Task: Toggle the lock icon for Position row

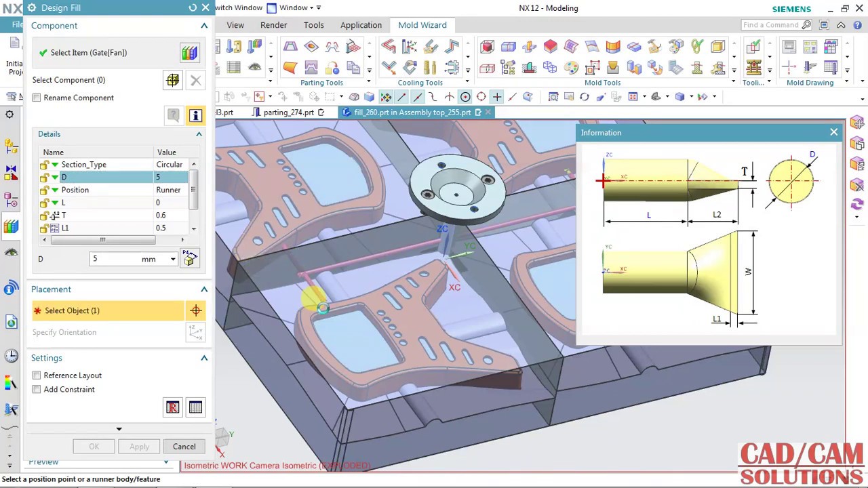Action: [x=44, y=190]
